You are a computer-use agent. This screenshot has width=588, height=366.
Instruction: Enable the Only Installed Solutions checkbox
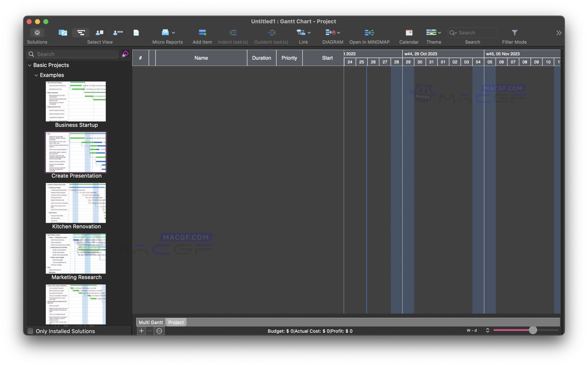[x=30, y=331]
